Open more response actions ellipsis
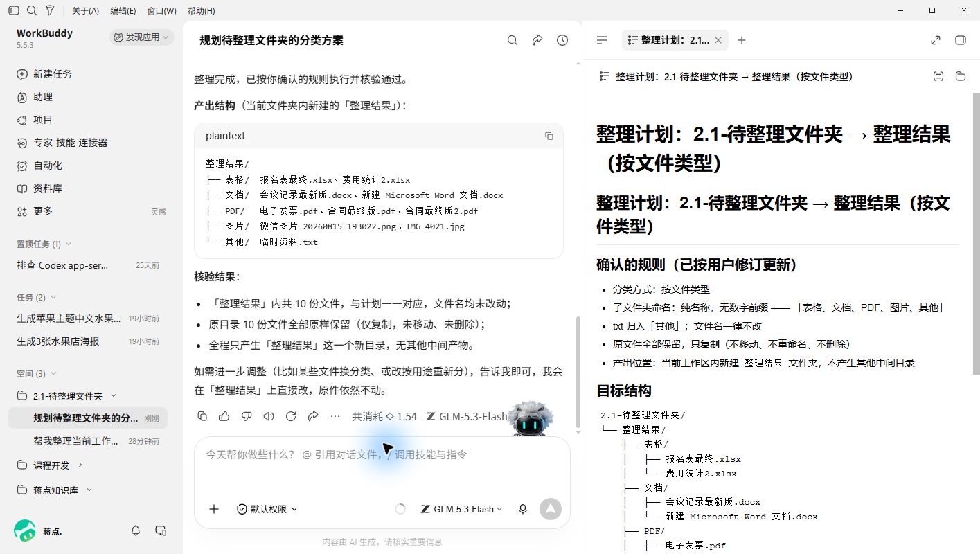This screenshot has width=980, height=554. coord(335,416)
